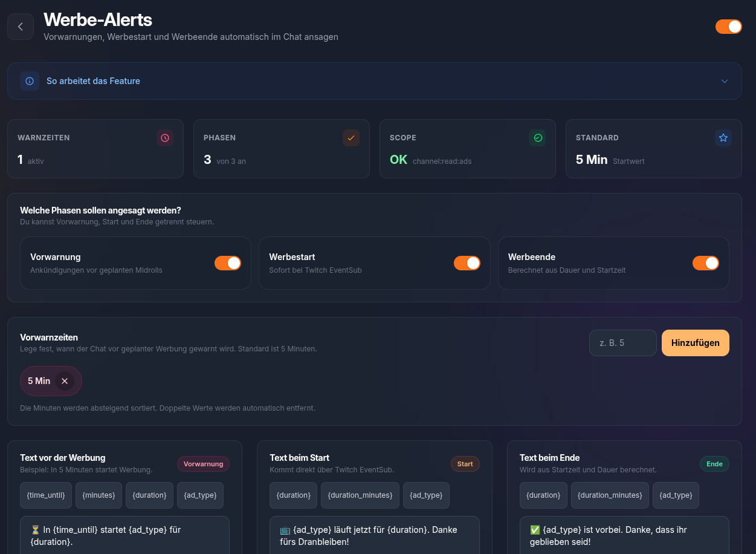Toggle the main Werbe-Alerts switch off
Image resolution: width=756 pixels, height=554 pixels.
(x=729, y=27)
